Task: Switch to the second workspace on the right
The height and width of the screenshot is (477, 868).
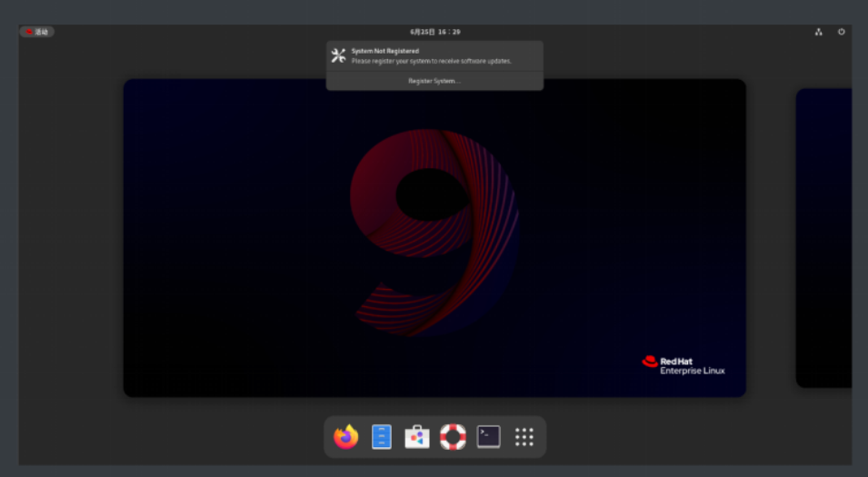Action: 823,238
